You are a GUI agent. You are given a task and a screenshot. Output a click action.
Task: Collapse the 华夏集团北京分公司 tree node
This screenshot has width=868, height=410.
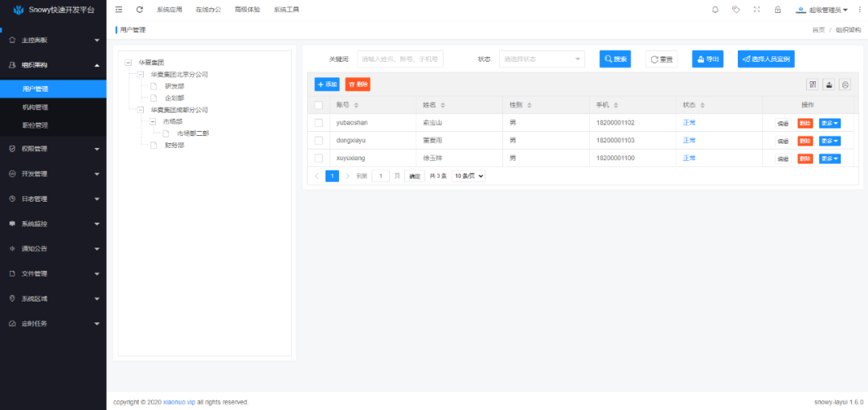click(141, 74)
